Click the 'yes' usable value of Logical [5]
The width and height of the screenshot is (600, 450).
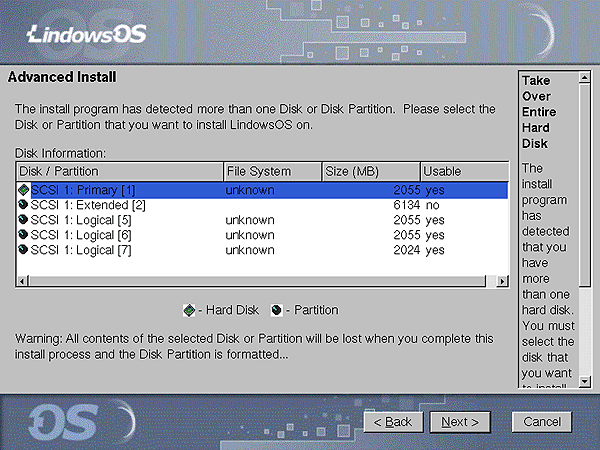coord(435,221)
